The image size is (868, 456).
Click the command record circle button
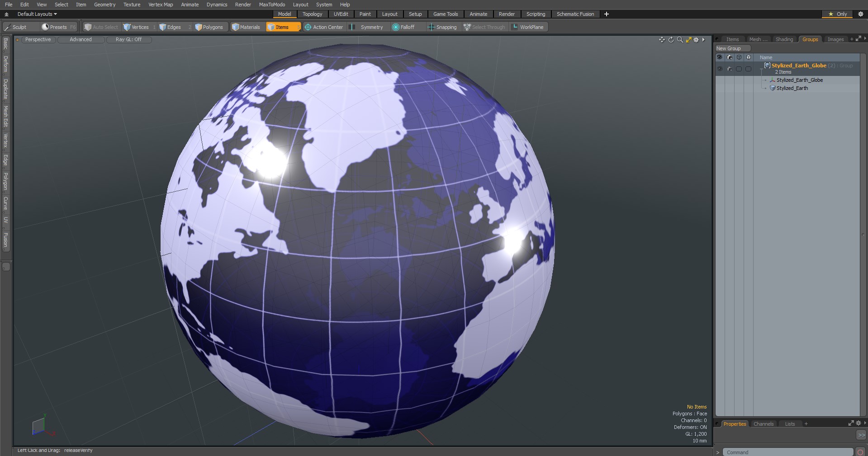point(860,452)
